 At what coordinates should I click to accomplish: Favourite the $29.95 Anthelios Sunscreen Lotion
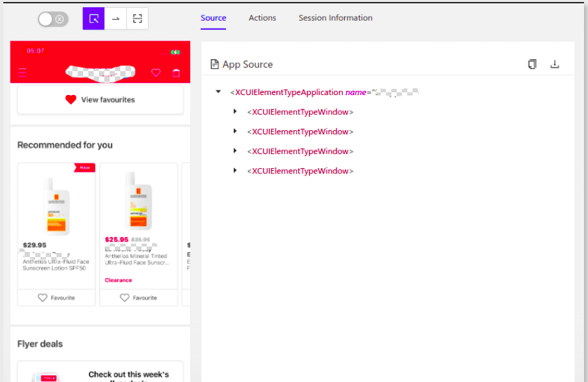[56, 298]
